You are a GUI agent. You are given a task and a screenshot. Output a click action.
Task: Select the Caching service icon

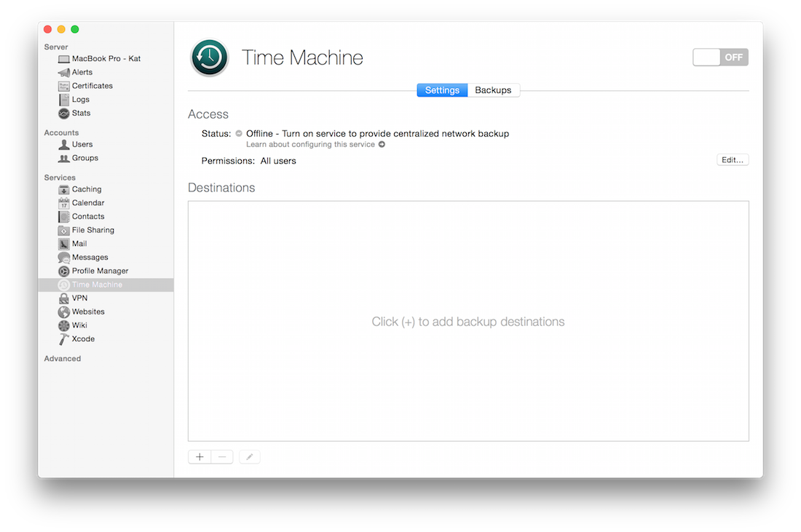[x=64, y=189]
